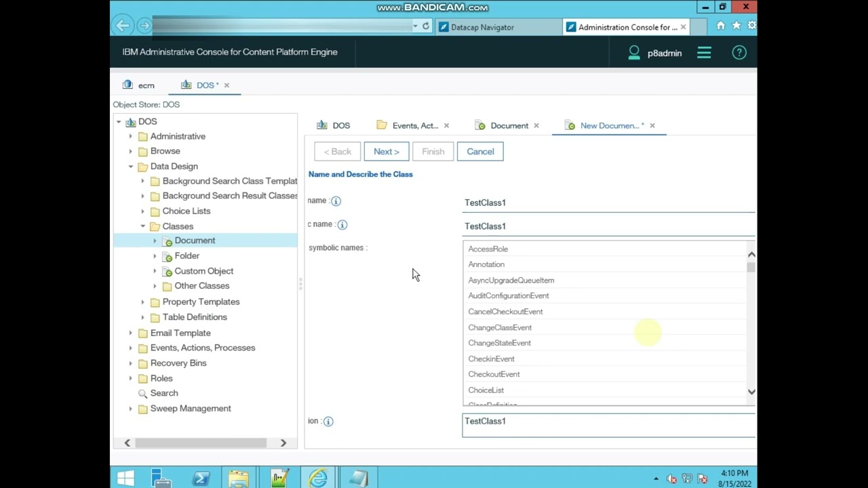This screenshot has width=868, height=488.
Task: Close the Administration Console browser tab
Action: pos(683,27)
